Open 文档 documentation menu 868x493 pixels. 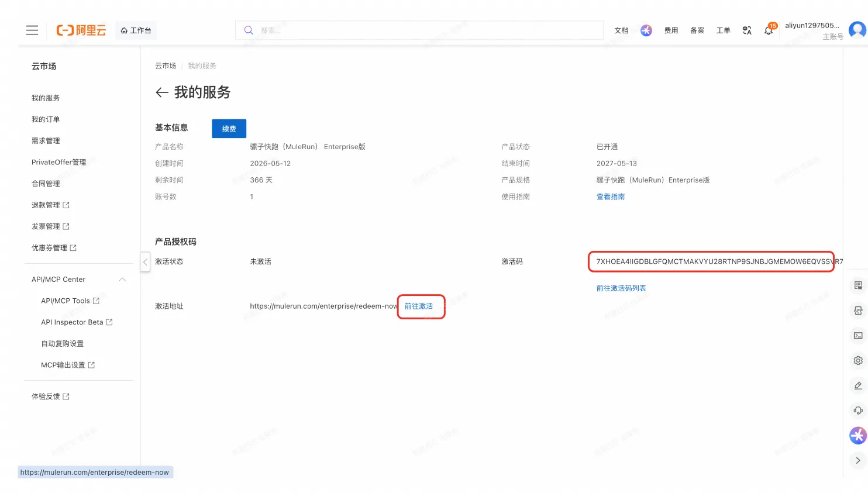pyautogui.click(x=621, y=30)
